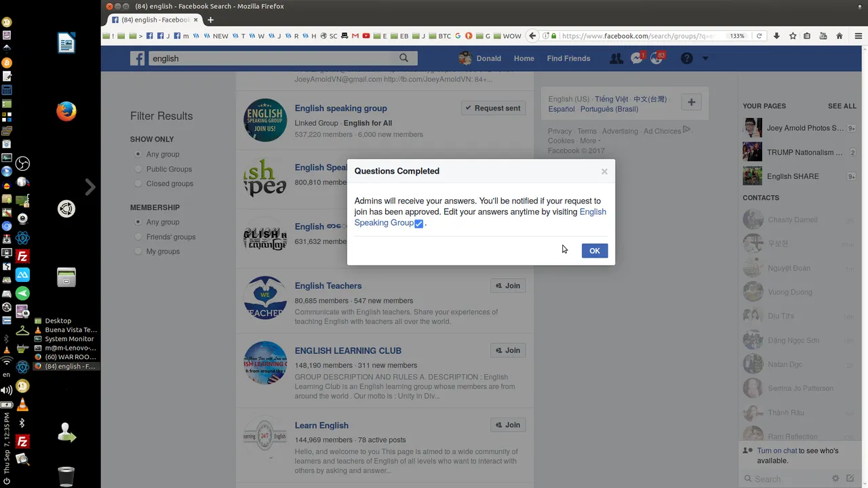The height and width of the screenshot is (488, 868).
Task: Open Messenger messages icon
Action: [x=636, y=58]
